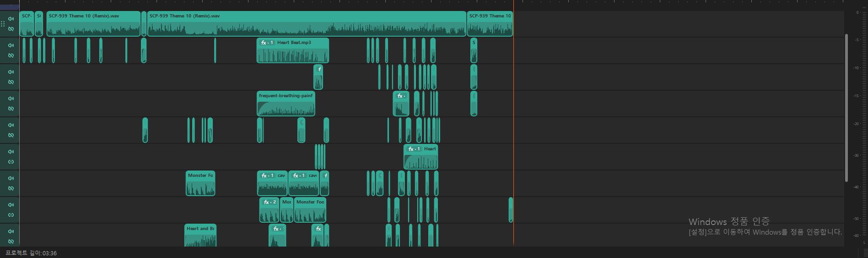Mute the SCP-939 Theme music track
The height and width of the screenshot is (258, 868).
[11, 19]
